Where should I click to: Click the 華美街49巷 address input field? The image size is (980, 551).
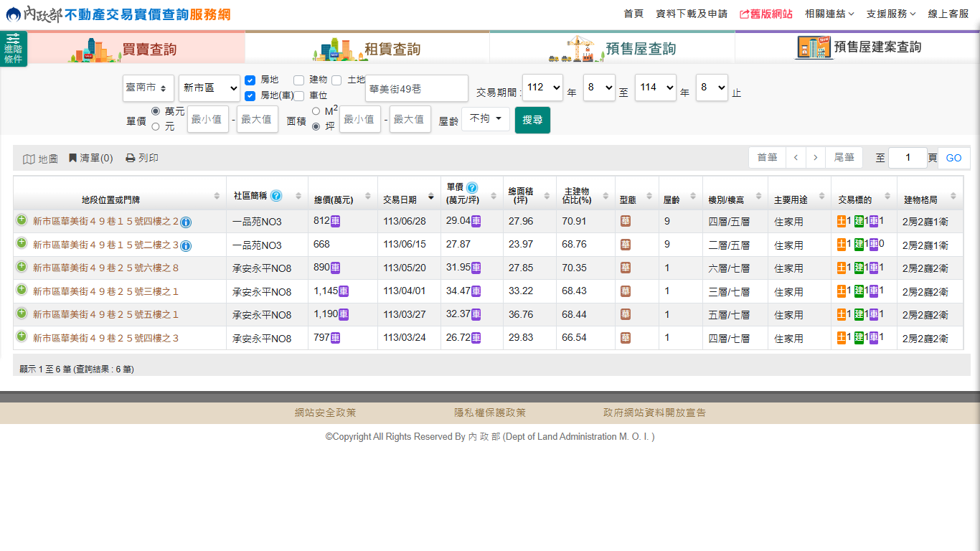[x=416, y=88]
